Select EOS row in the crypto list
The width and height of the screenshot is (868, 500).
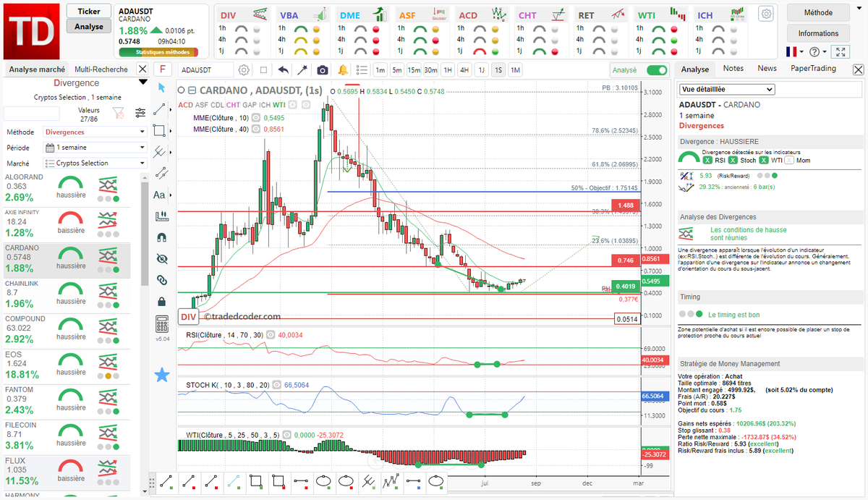(67, 365)
